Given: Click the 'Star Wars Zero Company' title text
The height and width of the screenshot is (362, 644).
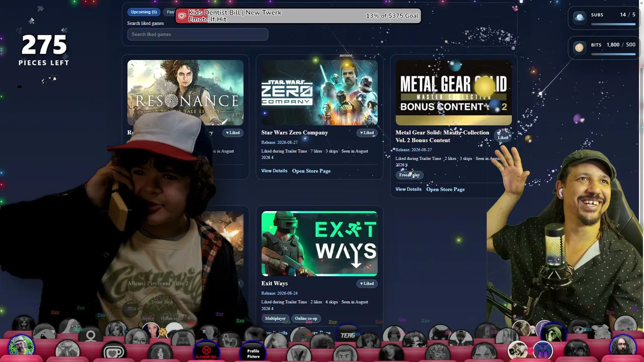Looking at the screenshot, I should [x=295, y=133].
